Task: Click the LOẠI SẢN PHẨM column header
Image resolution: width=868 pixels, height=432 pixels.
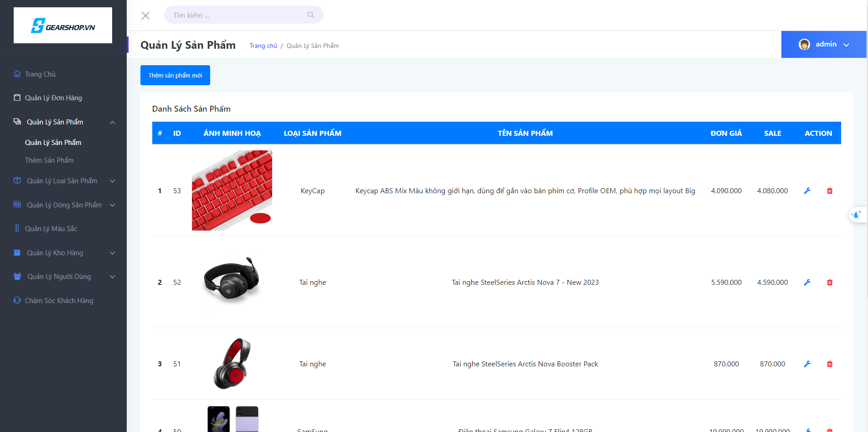Action: [313, 133]
